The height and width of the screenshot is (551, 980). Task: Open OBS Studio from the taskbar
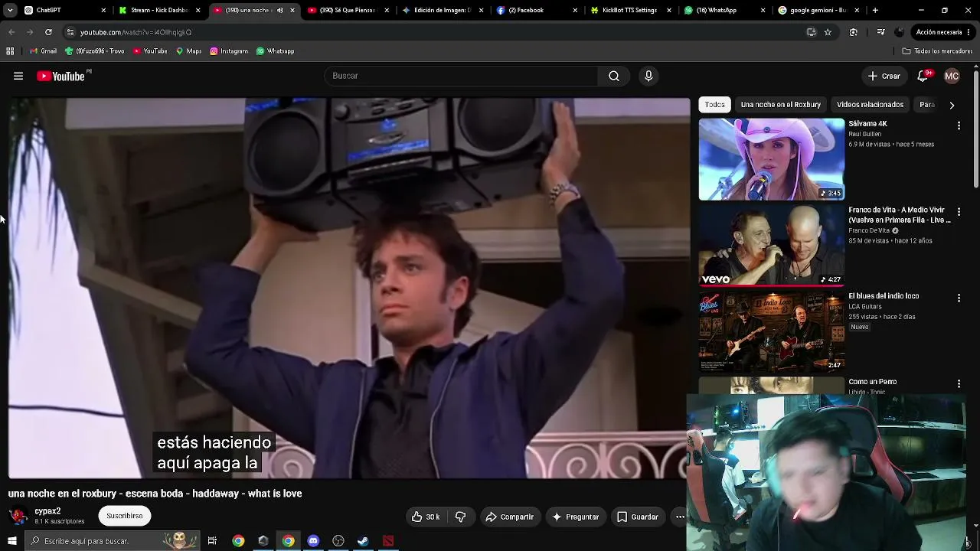pyautogui.click(x=338, y=541)
